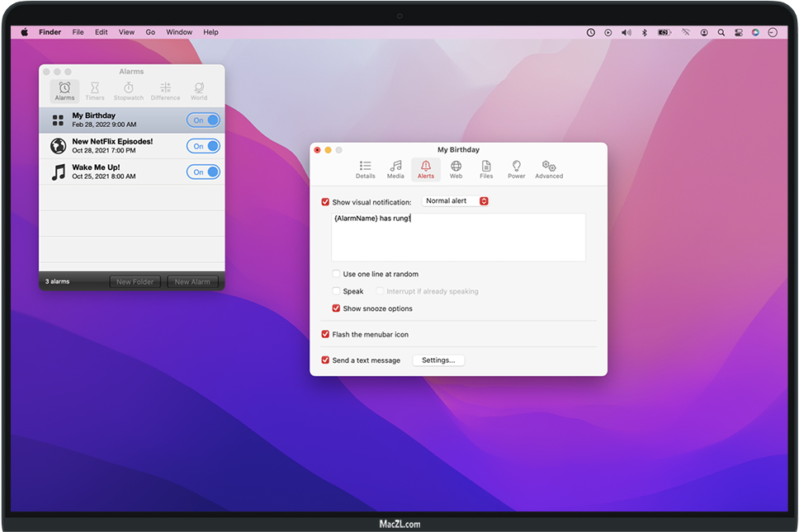The width and height of the screenshot is (799, 532).
Task: Open the Normal alert dropdown
Action: click(456, 201)
